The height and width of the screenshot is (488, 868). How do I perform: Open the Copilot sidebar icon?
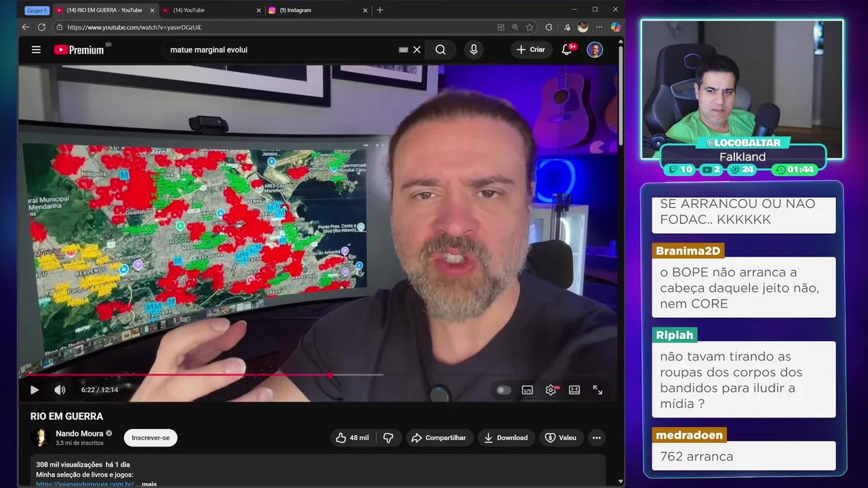coord(615,27)
